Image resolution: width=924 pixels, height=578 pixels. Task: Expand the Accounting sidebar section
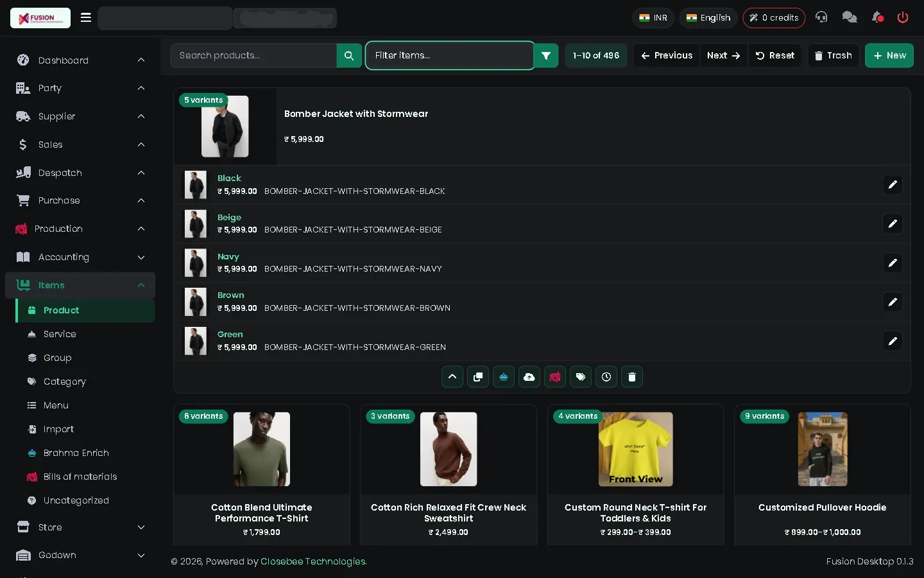pos(80,257)
